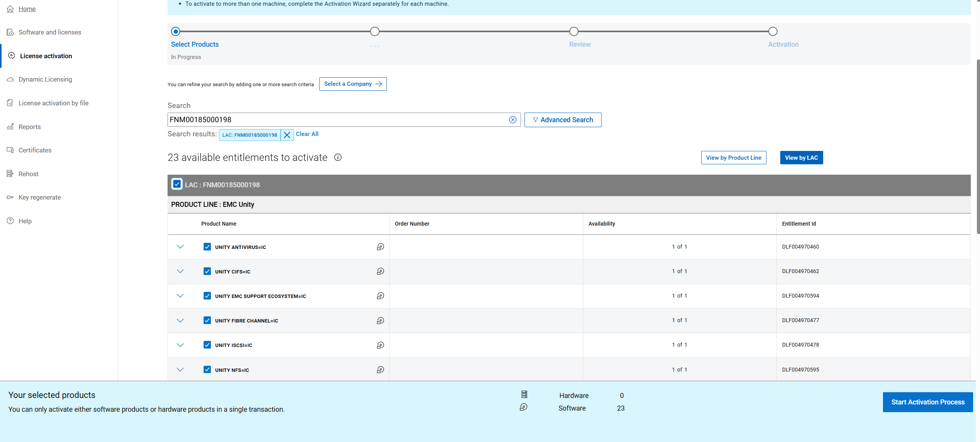Expand the UNITY ANTIVIRUS=IC row chevron
This screenshot has height=442, width=980.
coord(180,247)
